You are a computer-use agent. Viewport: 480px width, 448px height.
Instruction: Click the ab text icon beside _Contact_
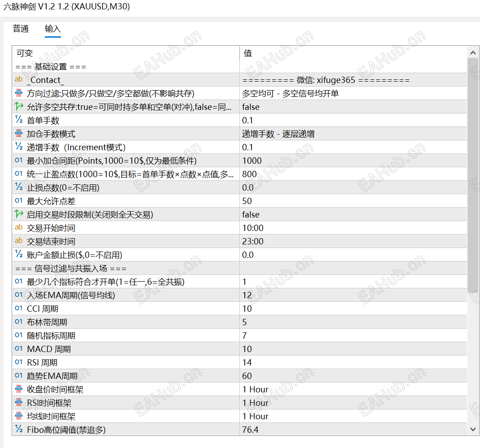click(18, 79)
